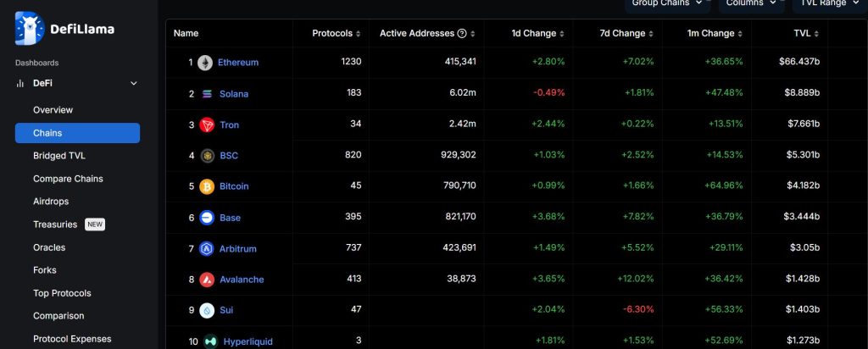Screen dimensions: 868x349
Task: Go to Treasuries in sidebar
Action: coord(55,224)
